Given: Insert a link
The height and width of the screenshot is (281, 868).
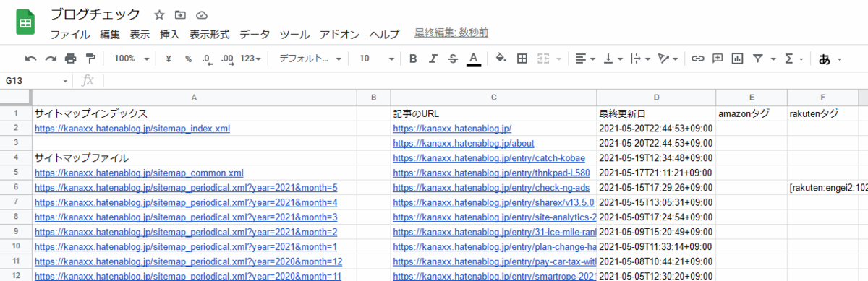Looking at the screenshot, I should point(697,59).
